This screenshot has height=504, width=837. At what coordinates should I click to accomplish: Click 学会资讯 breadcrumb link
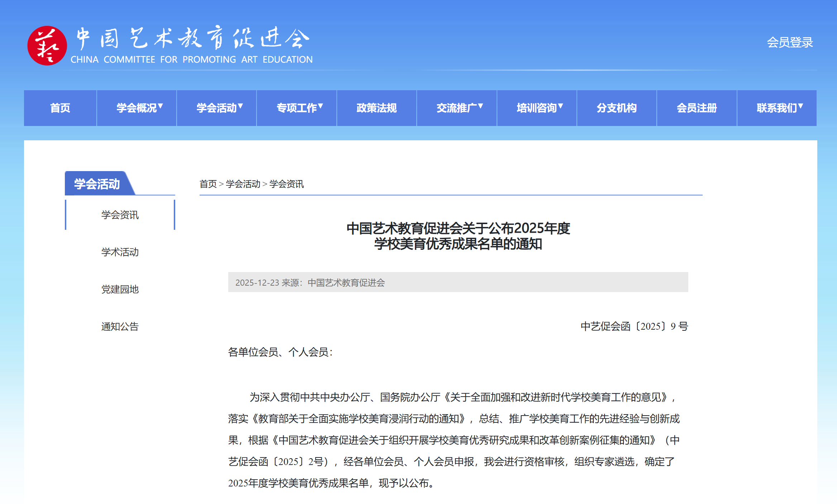(x=286, y=184)
